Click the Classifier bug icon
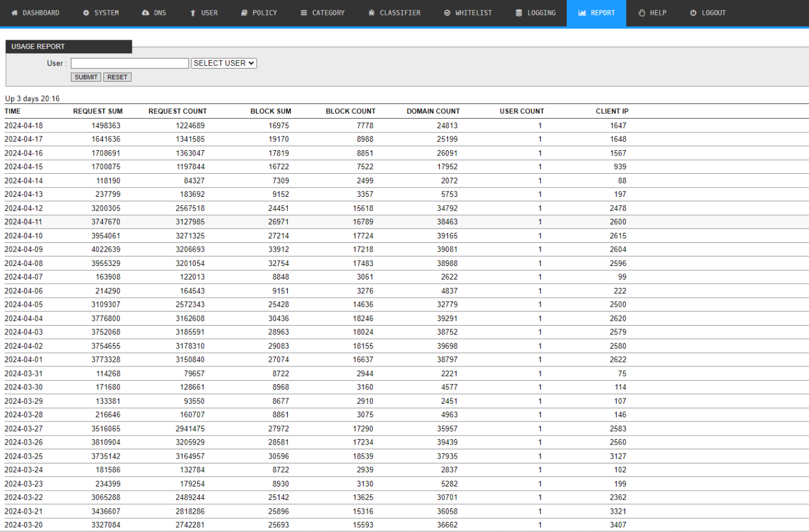The height and width of the screenshot is (532, 809). tap(371, 13)
